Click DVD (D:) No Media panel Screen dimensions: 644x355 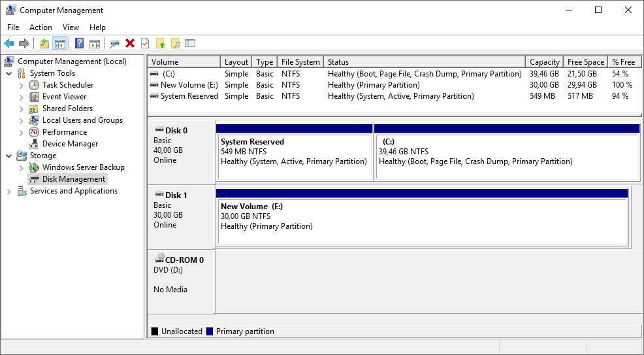pos(181,282)
